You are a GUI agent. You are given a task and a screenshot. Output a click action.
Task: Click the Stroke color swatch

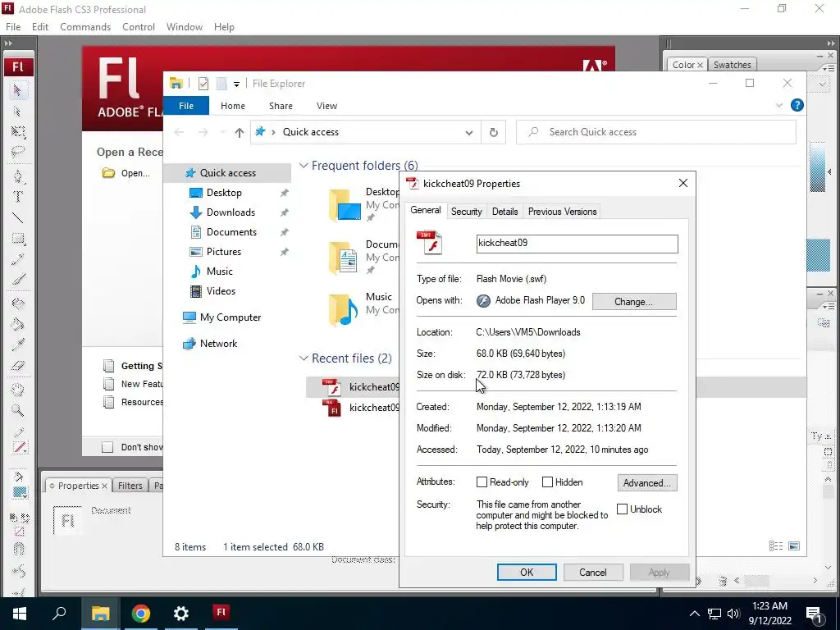point(20,447)
